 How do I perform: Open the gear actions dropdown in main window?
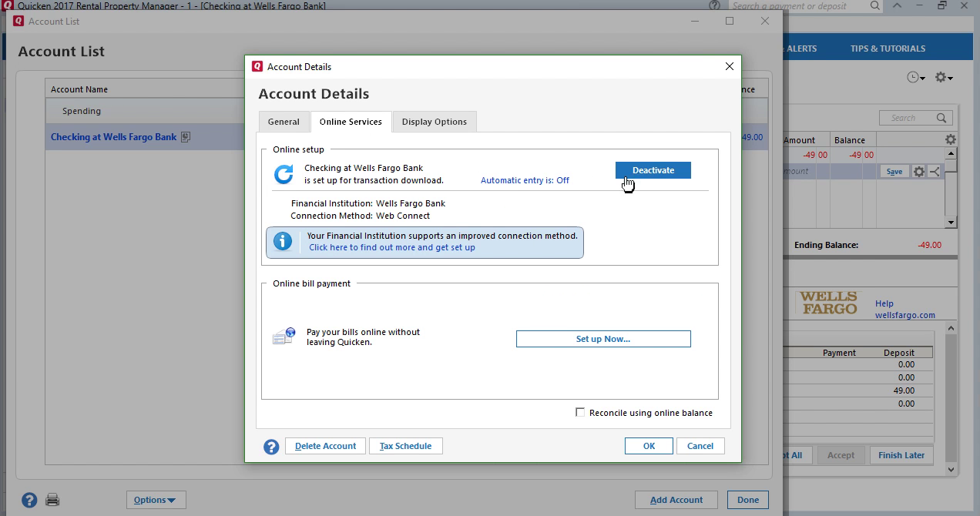pos(944,78)
